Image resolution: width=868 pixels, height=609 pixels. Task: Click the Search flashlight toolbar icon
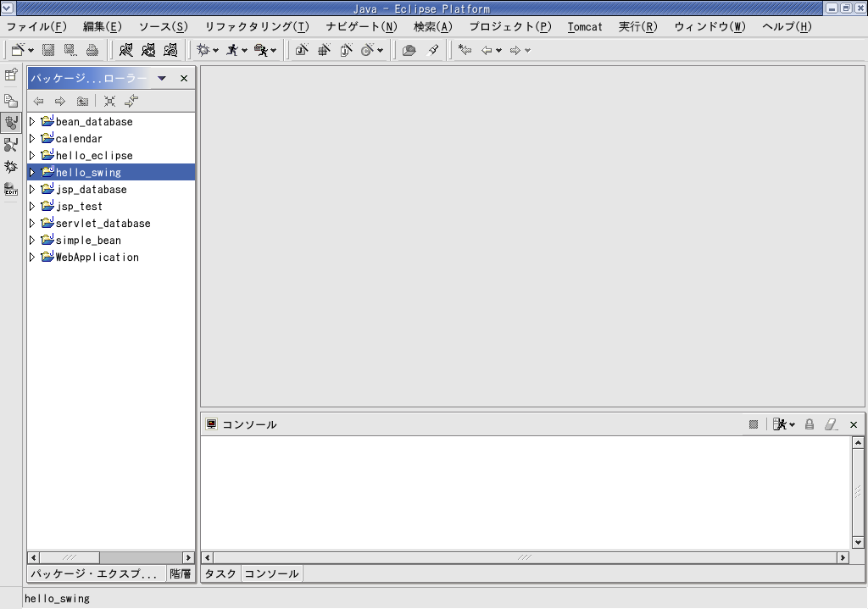pos(433,51)
